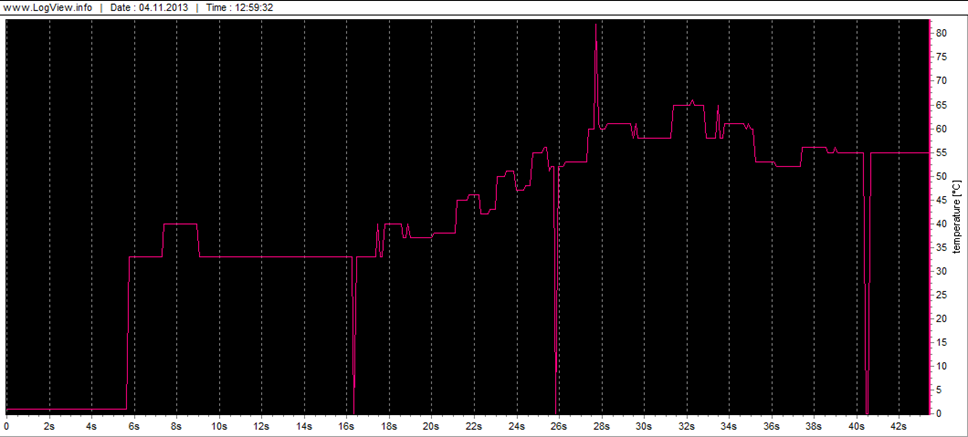
Task: Click the 18s label on time axis
Action: tap(389, 426)
